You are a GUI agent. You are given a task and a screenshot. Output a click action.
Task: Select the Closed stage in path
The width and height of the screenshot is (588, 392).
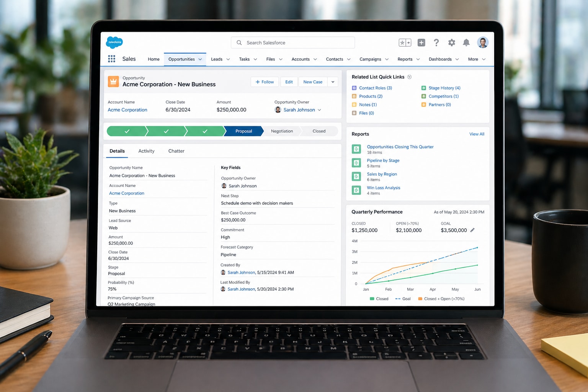(x=319, y=131)
